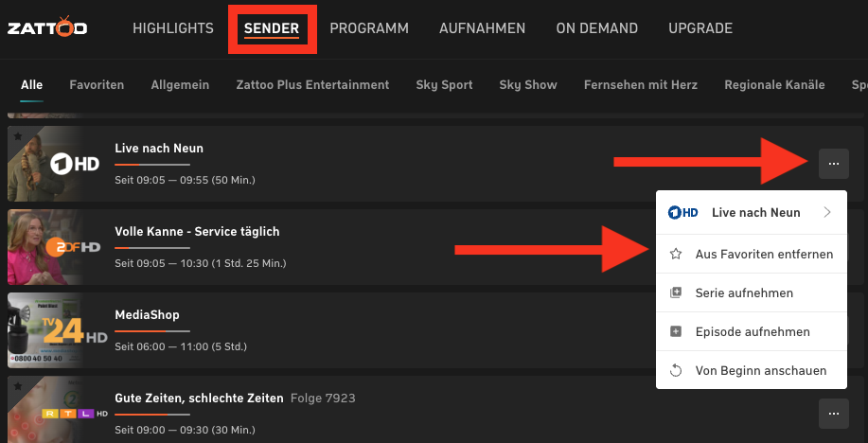Select Aus Favoriten entfernen star option
The width and height of the screenshot is (868, 443).
[x=752, y=255]
